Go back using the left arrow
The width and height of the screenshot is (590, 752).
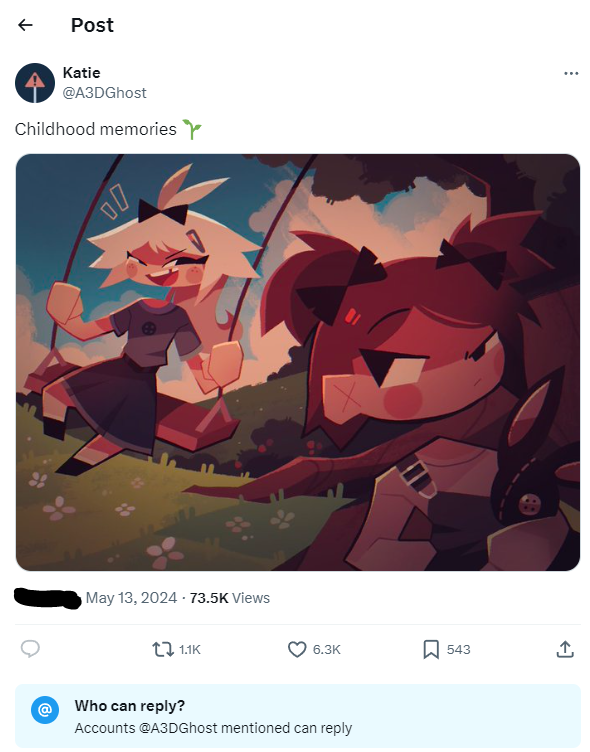pyautogui.click(x=25, y=25)
